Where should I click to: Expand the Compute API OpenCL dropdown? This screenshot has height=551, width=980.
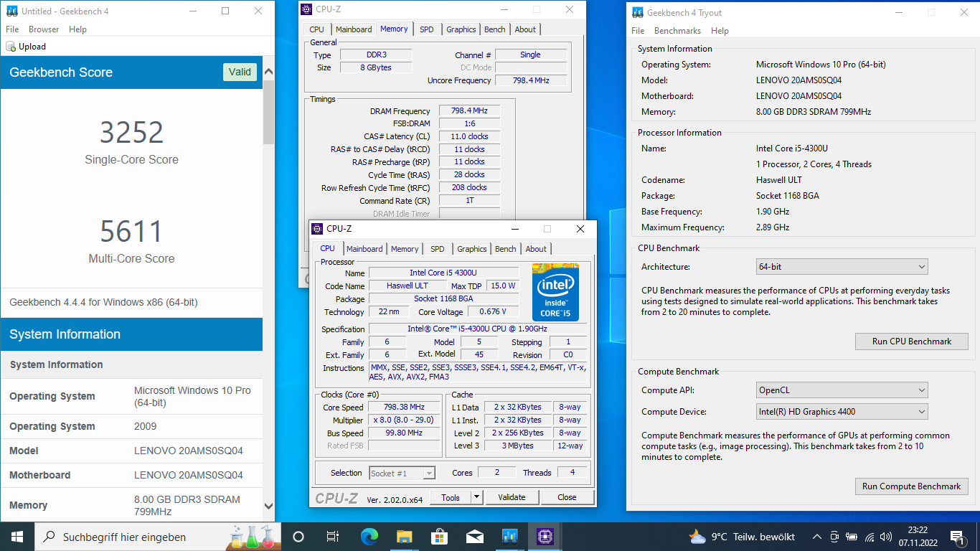(x=842, y=390)
